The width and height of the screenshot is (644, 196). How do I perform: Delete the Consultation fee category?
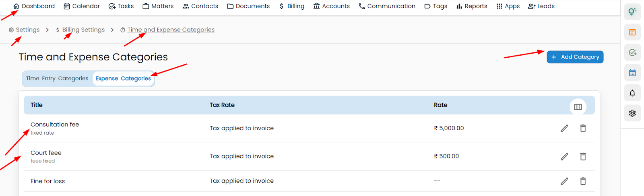tap(583, 128)
